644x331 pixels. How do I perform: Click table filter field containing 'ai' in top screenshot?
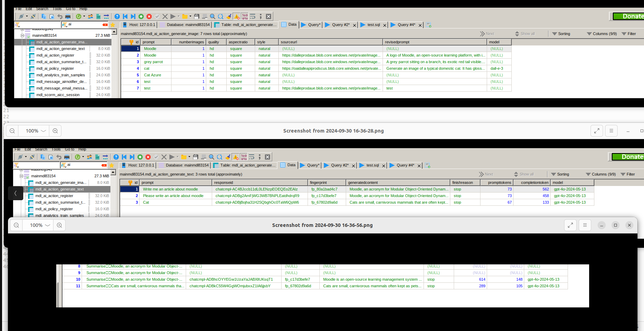click(x=85, y=25)
